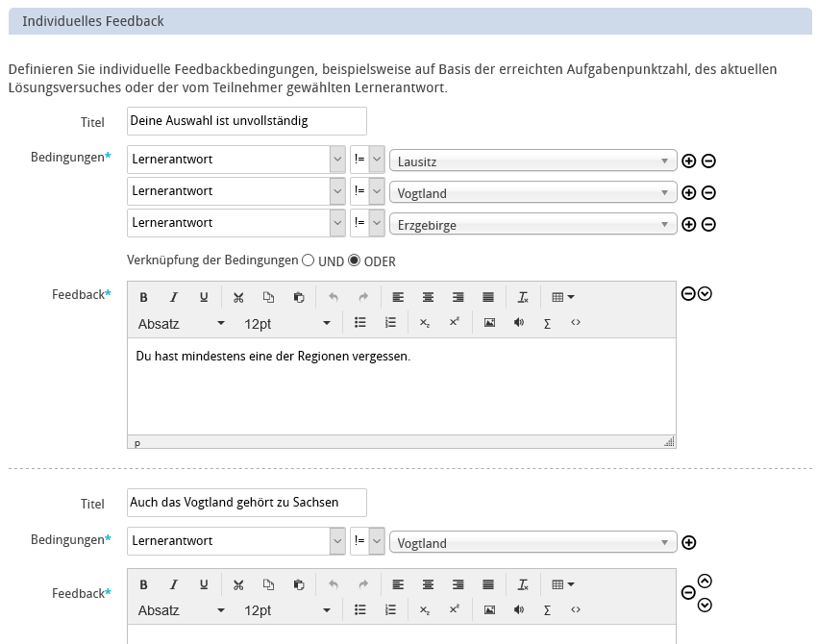The image size is (817, 644).
Task: Apply subscript formatting
Action: [423, 324]
